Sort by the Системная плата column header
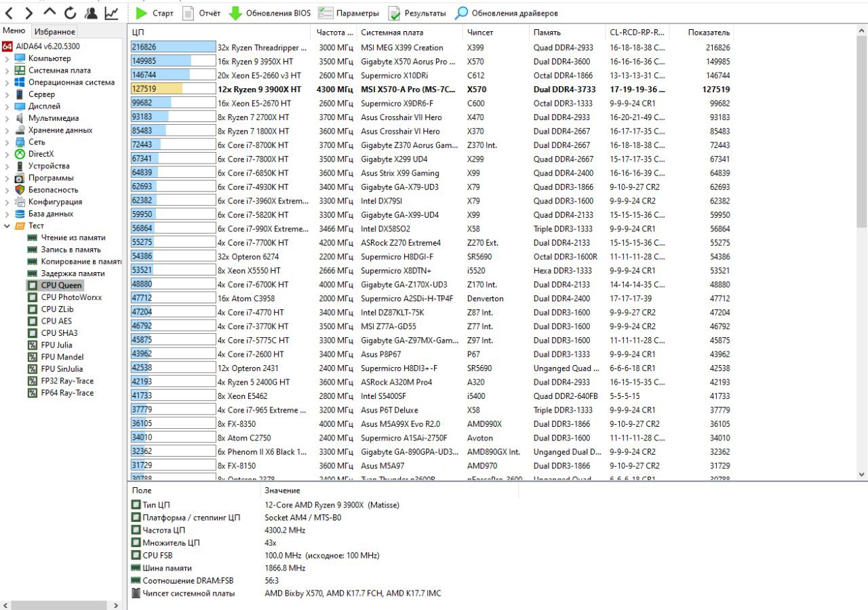The width and height of the screenshot is (868, 610). (410, 33)
